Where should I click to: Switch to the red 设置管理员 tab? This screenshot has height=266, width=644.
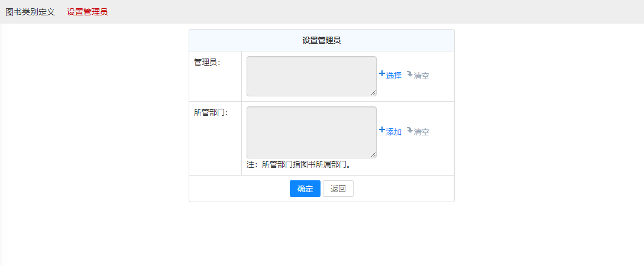click(x=88, y=12)
